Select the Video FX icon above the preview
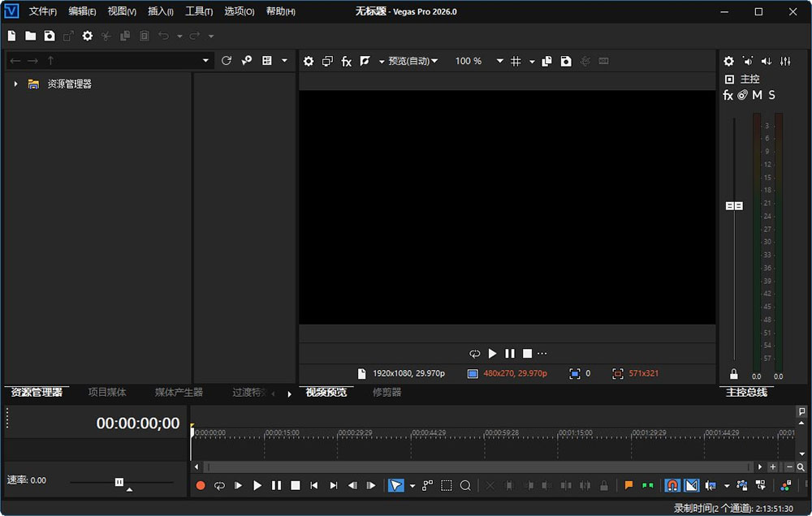 point(346,61)
